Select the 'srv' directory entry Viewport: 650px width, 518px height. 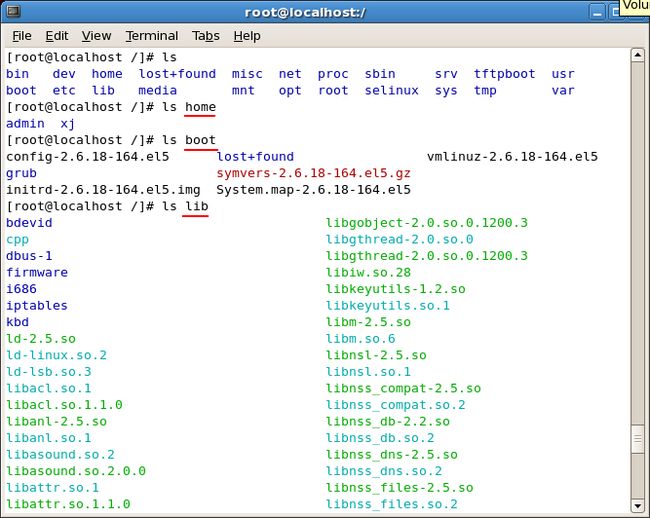coord(446,74)
